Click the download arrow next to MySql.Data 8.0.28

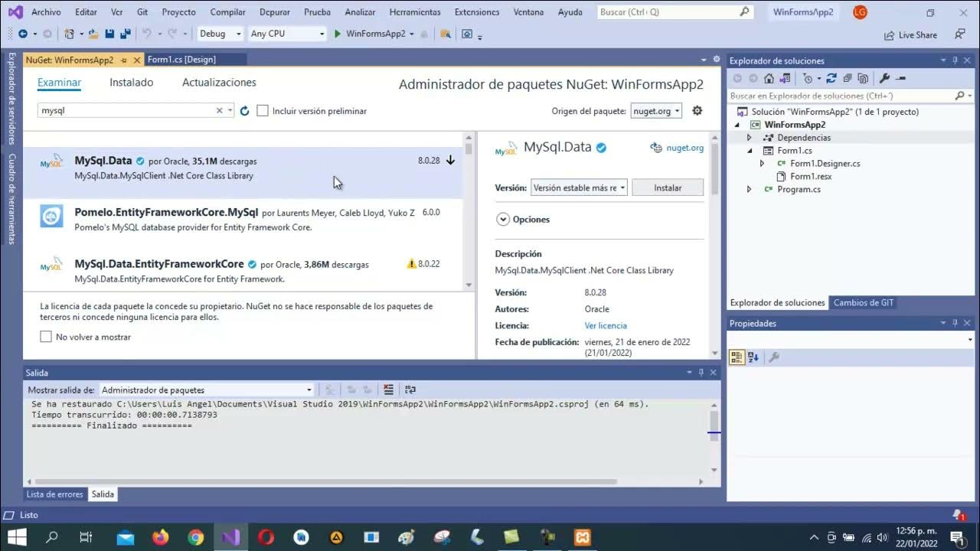pyautogui.click(x=450, y=161)
